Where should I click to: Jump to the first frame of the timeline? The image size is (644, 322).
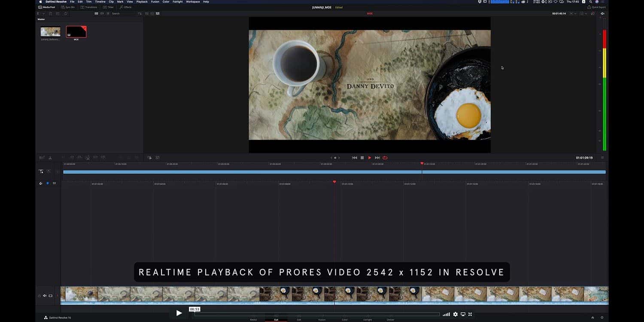click(x=354, y=158)
